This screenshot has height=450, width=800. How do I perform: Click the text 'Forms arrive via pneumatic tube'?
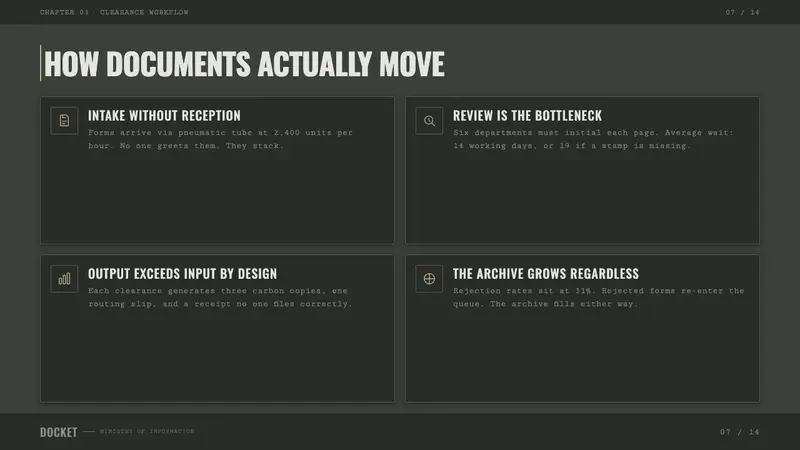coord(170,133)
